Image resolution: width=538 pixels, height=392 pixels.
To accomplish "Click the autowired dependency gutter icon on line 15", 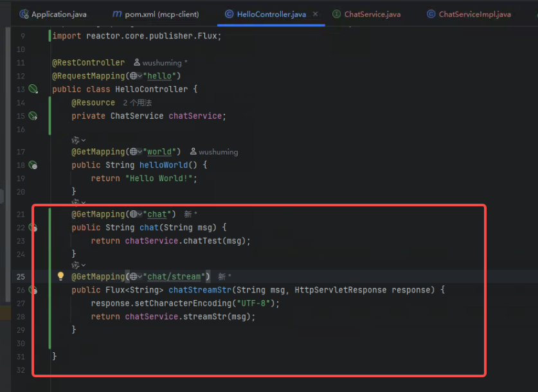I will [33, 116].
